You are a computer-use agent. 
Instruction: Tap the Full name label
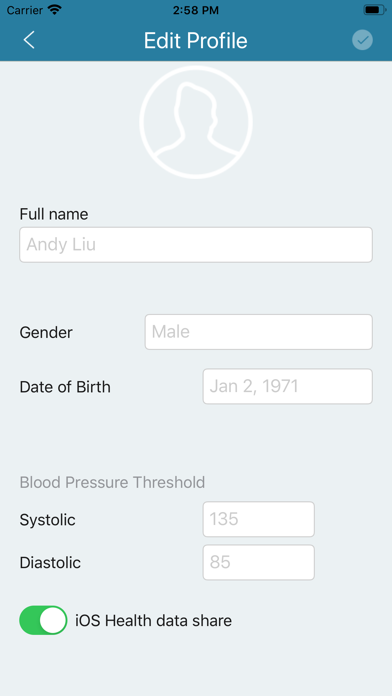pos(54,214)
